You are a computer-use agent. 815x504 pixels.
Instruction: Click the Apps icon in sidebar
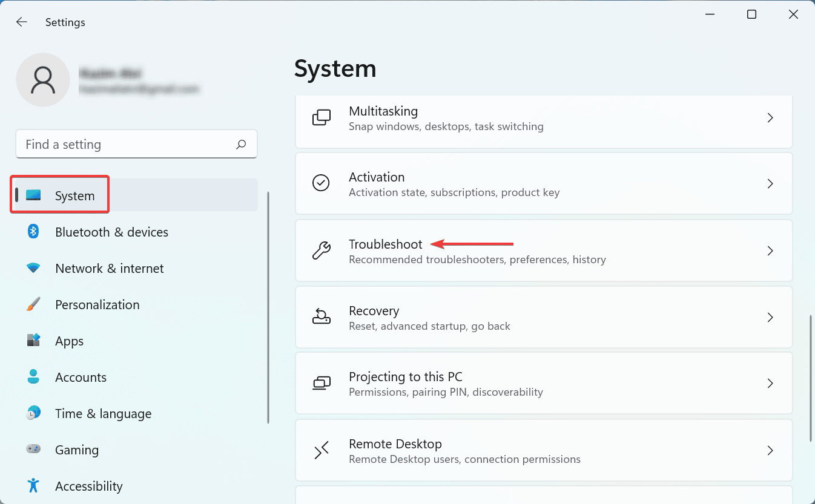tap(33, 340)
